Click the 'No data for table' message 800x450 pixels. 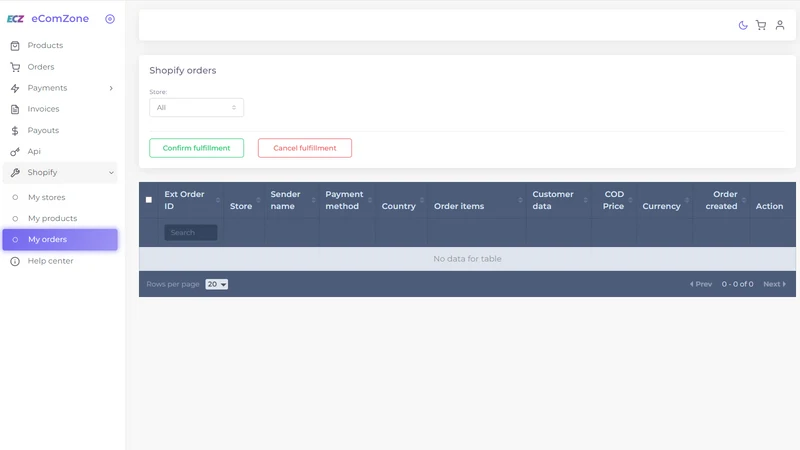click(467, 259)
